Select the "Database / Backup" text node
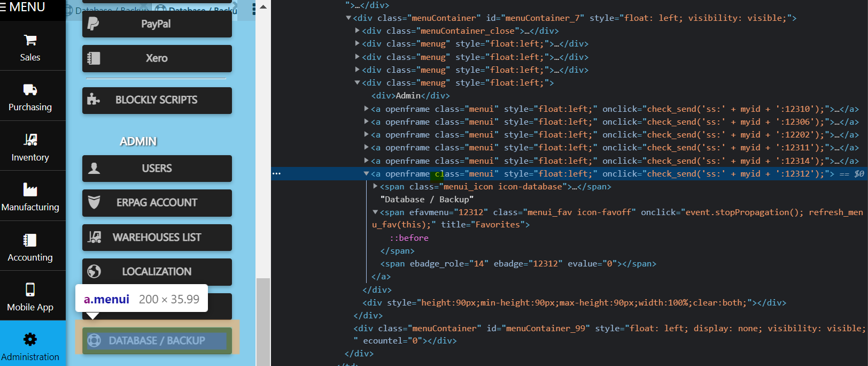The width and height of the screenshot is (868, 366). click(x=427, y=200)
